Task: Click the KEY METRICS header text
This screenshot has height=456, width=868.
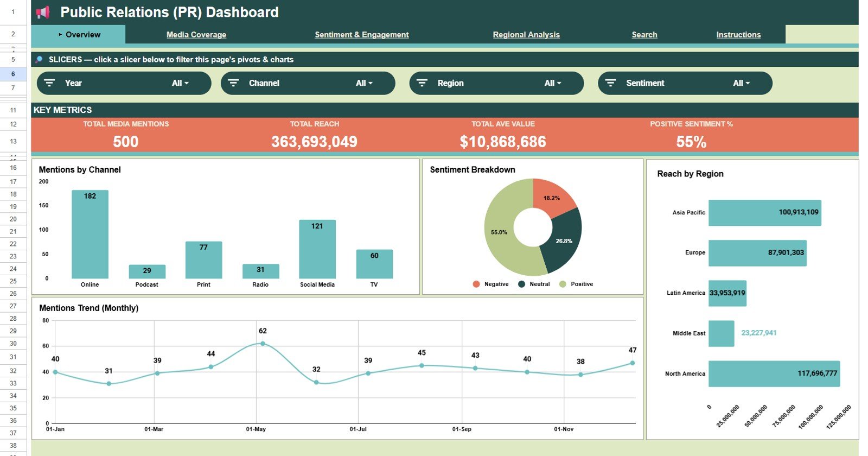Action: pos(63,110)
